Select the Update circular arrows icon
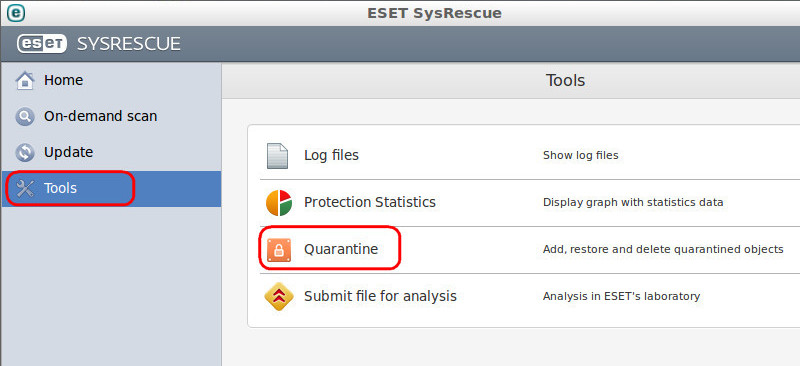 pyautogui.click(x=25, y=152)
